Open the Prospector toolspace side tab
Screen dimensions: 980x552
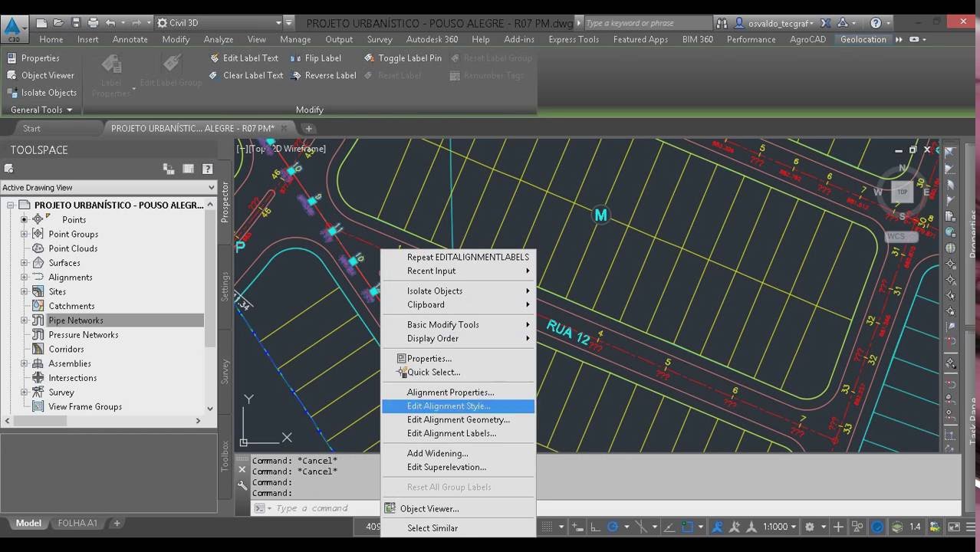[x=225, y=202]
